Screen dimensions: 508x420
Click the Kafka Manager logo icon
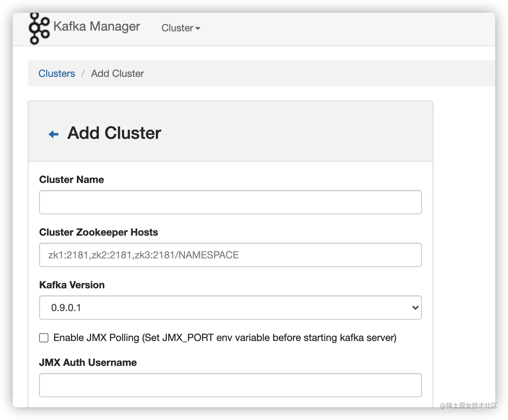pos(39,28)
